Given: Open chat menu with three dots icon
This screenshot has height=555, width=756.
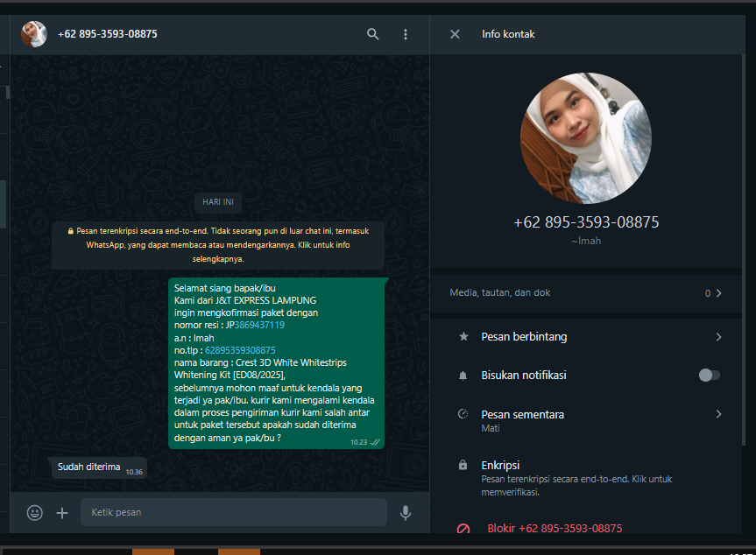Looking at the screenshot, I should (x=406, y=34).
